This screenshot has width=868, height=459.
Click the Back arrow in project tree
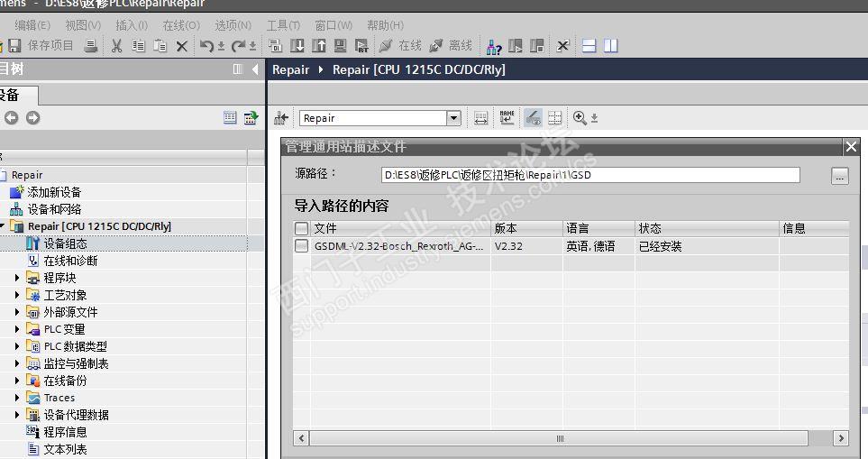11,117
